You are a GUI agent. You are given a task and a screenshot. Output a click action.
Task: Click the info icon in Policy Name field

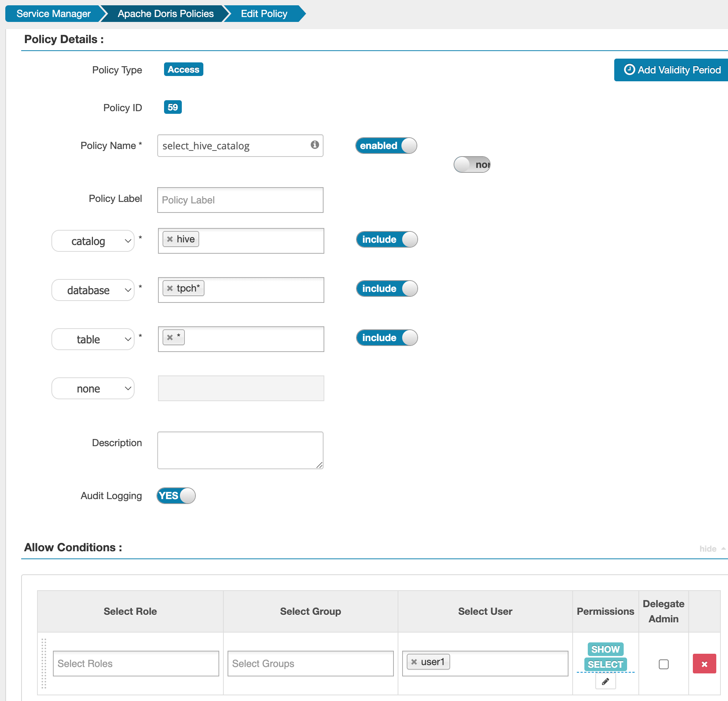click(314, 145)
